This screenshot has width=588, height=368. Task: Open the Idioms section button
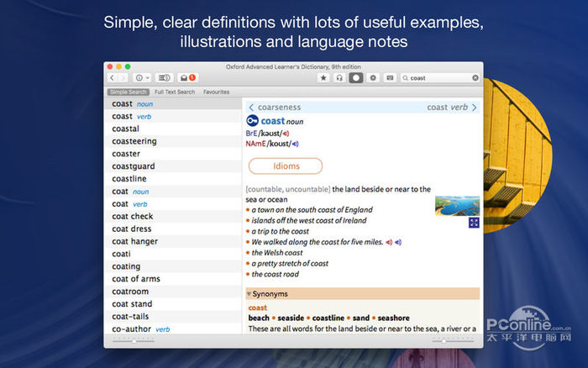tap(286, 166)
